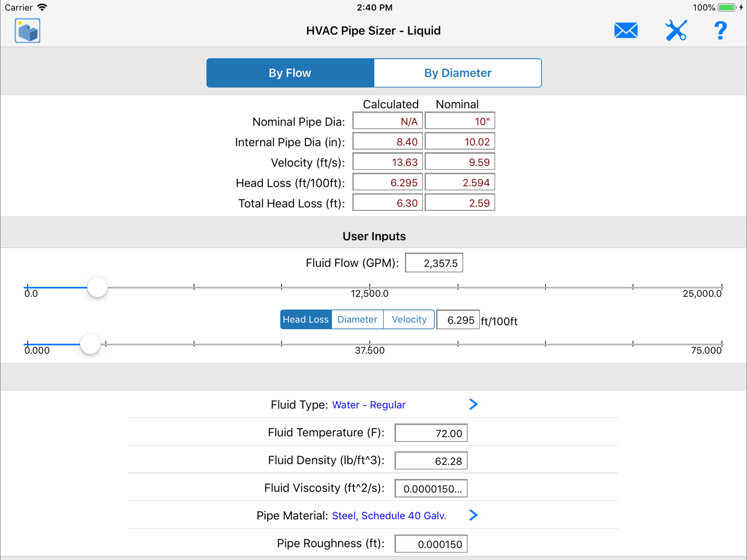Tap the Wi-Fi signal icon

pos(42,7)
